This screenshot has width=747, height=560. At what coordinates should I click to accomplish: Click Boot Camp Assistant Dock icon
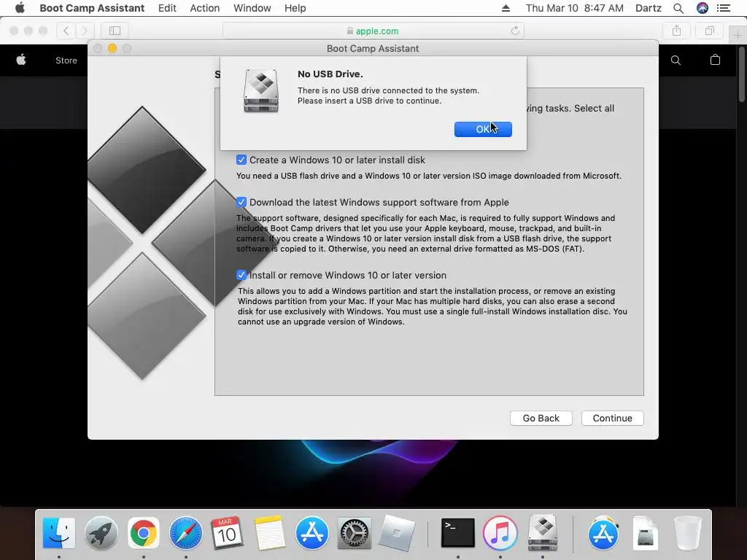(542, 533)
